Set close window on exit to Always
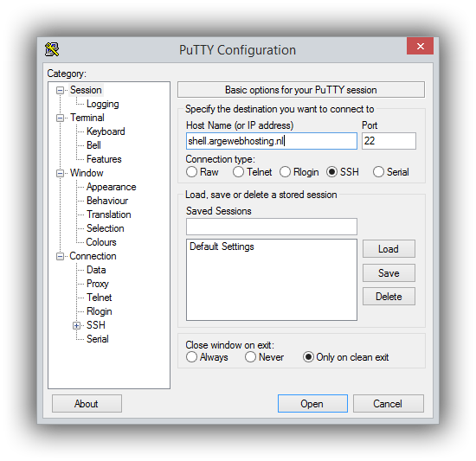Screen dimensions: 476x461 click(191, 357)
